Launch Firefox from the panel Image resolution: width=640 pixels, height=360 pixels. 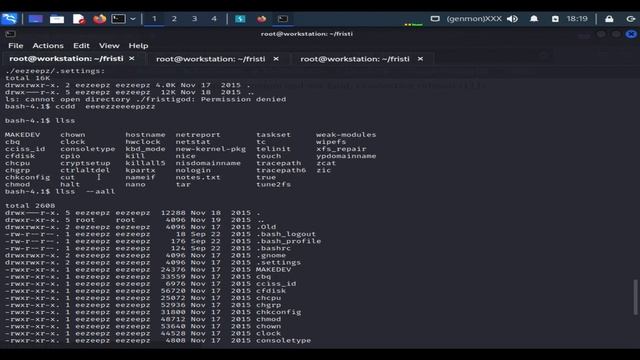(x=99, y=19)
